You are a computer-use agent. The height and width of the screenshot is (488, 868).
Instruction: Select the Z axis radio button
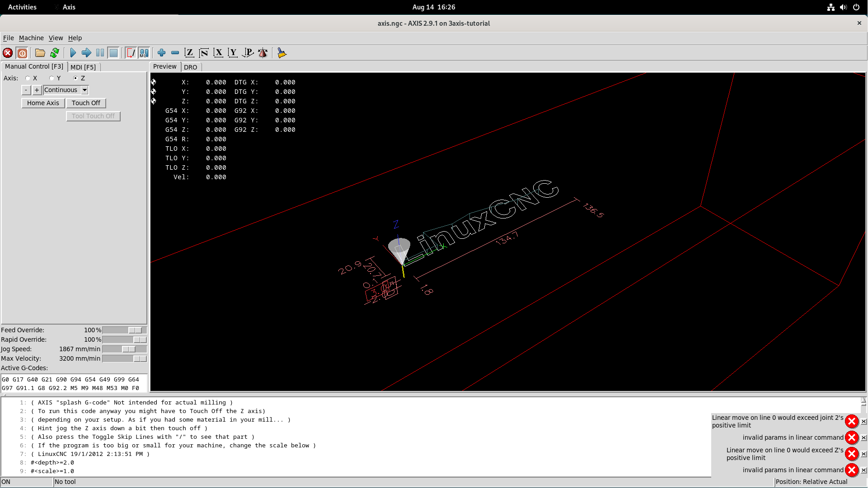point(75,79)
